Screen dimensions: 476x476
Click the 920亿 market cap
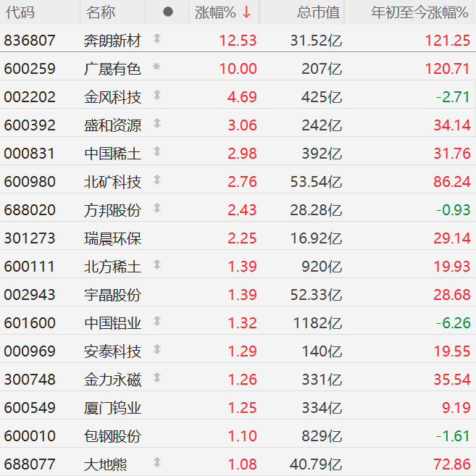322,266
